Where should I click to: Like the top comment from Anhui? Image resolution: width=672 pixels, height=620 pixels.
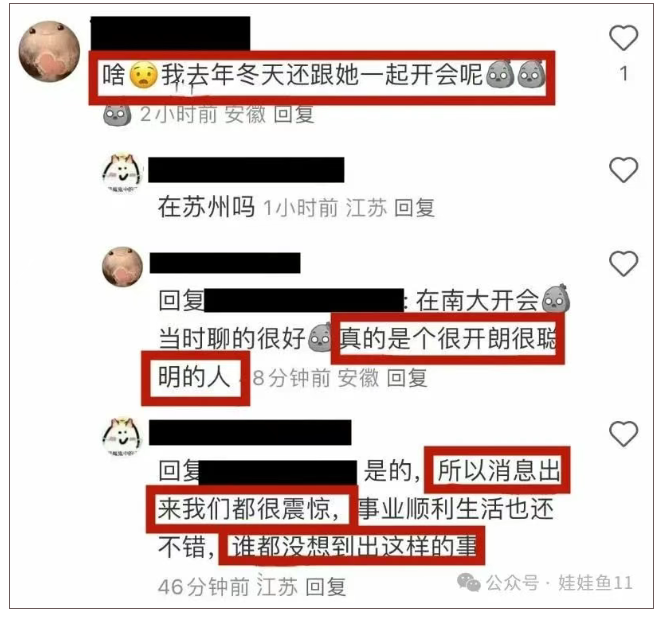[623, 38]
